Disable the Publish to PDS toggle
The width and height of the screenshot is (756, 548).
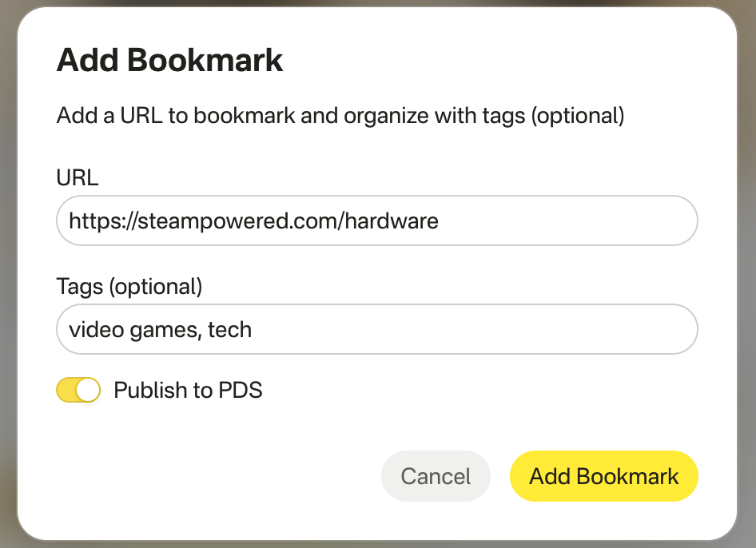coord(78,390)
